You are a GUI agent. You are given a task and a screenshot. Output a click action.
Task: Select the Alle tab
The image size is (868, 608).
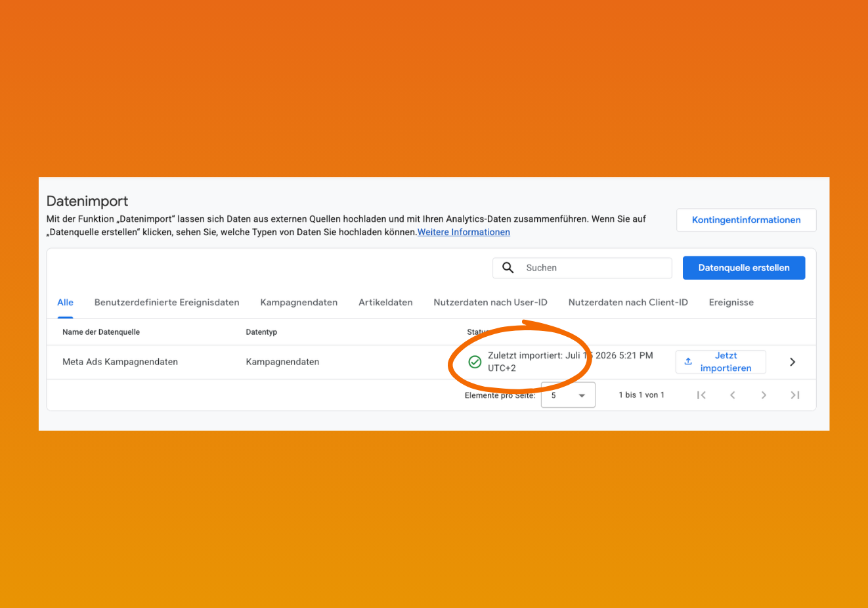click(x=65, y=303)
